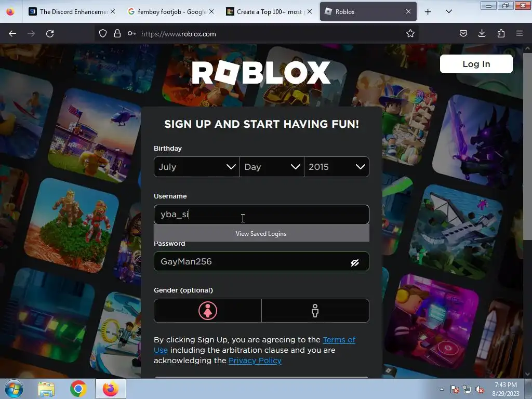
Task: Close the Create a Top 100+ tab
Action: (x=310, y=11)
